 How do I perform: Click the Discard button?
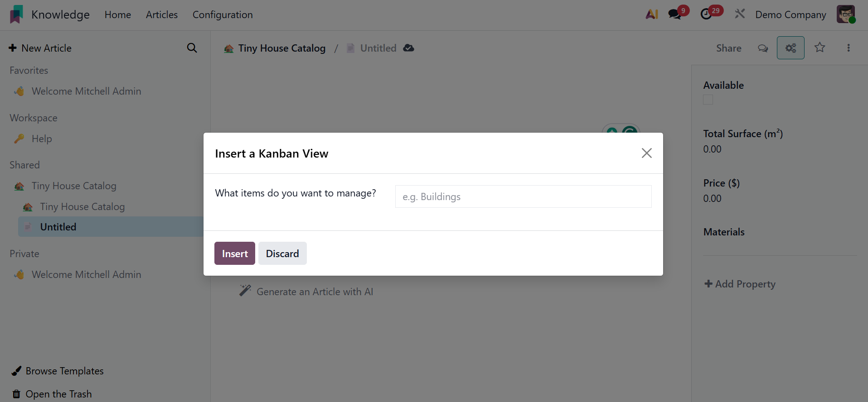pyautogui.click(x=282, y=254)
